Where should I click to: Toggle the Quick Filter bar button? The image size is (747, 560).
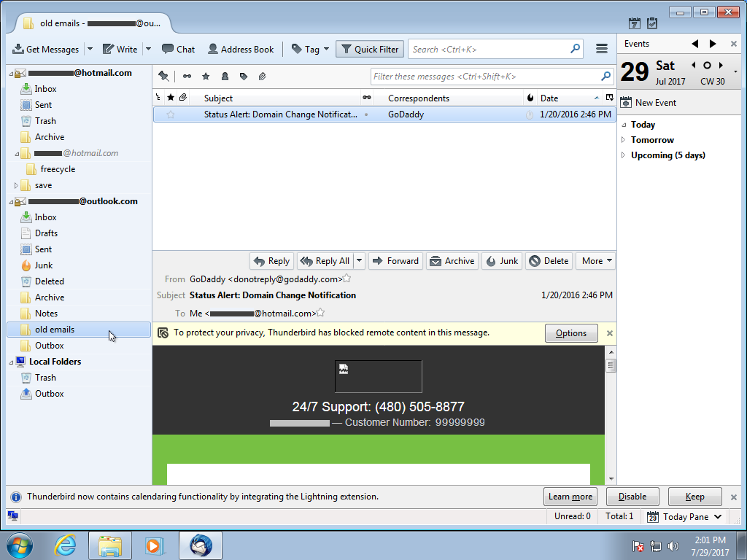[369, 49]
